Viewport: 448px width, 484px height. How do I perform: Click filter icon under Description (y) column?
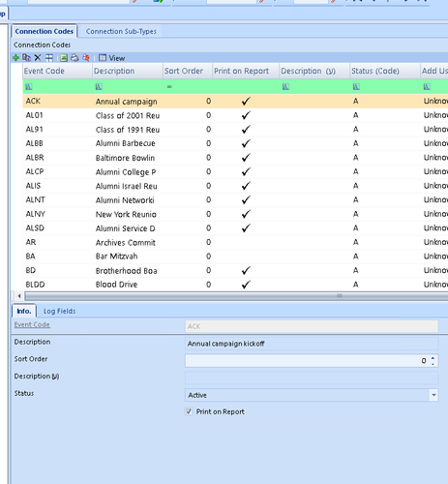tap(285, 86)
